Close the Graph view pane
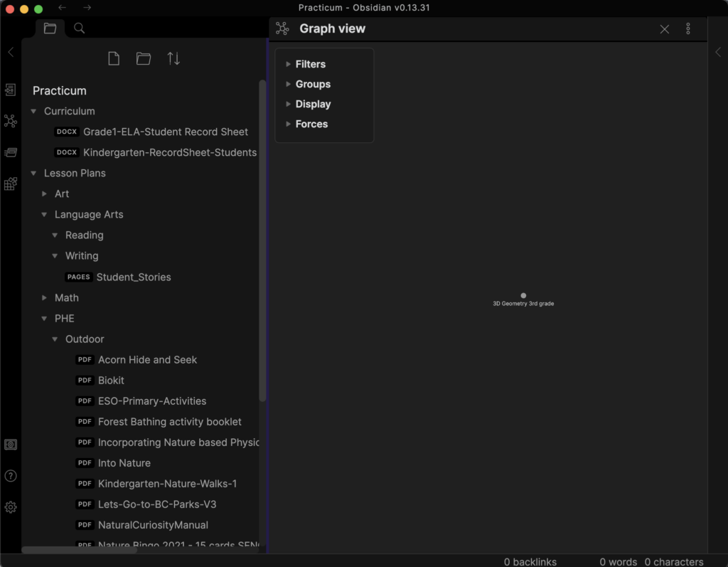Screen dimensions: 728x567 [665, 29]
